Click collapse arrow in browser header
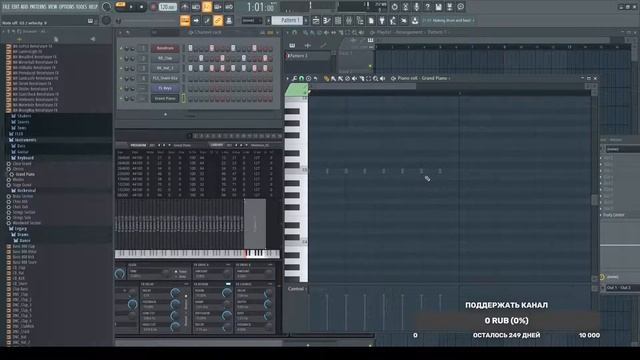640x360 pixels. [x=4, y=31]
